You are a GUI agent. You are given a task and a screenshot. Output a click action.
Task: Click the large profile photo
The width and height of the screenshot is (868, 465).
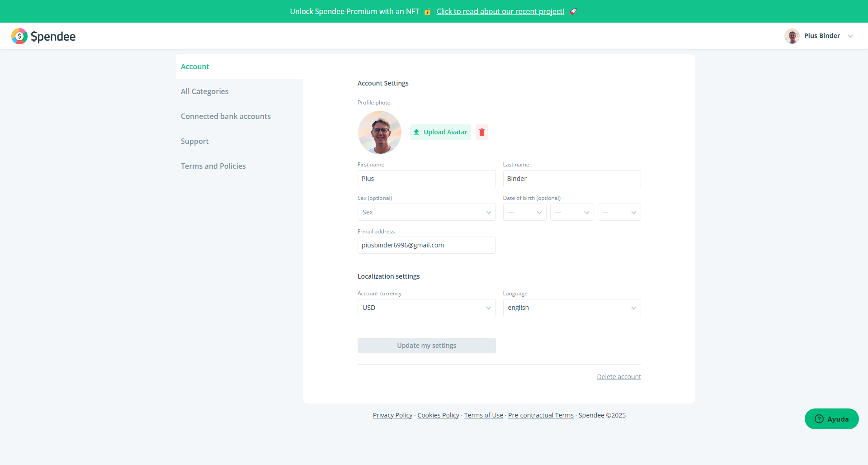pos(380,133)
